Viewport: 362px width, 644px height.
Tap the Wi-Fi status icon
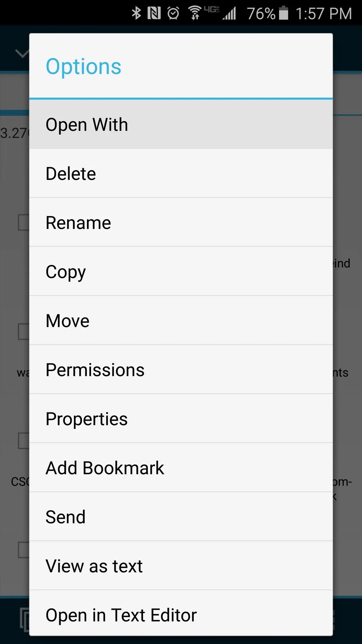point(195,13)
